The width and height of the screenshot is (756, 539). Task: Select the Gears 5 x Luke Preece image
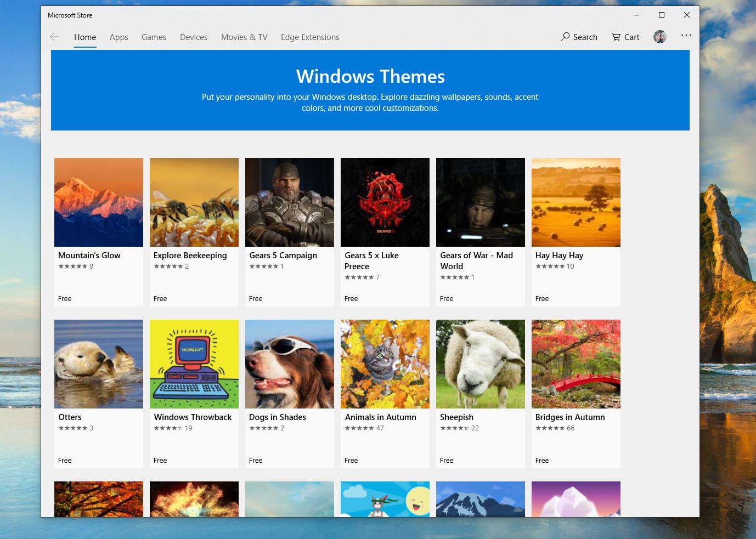click(x=385, y=202)
